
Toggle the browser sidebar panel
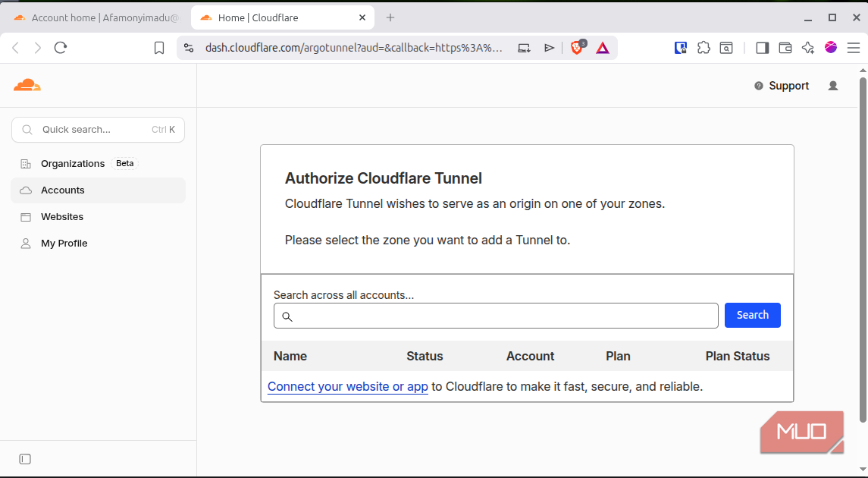pyautogui.click(x=763, y=49)
